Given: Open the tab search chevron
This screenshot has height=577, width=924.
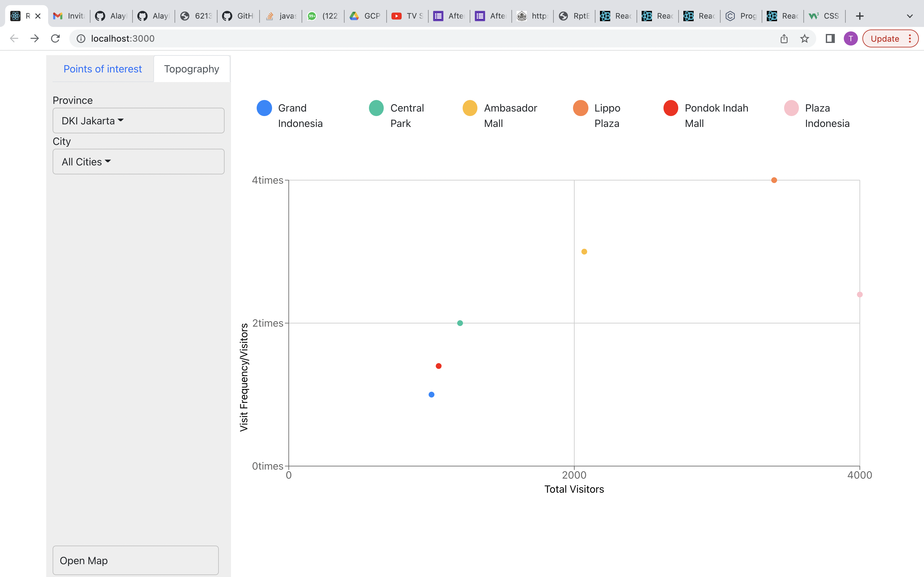Looking at the screenshot, I should click(910, 16).
